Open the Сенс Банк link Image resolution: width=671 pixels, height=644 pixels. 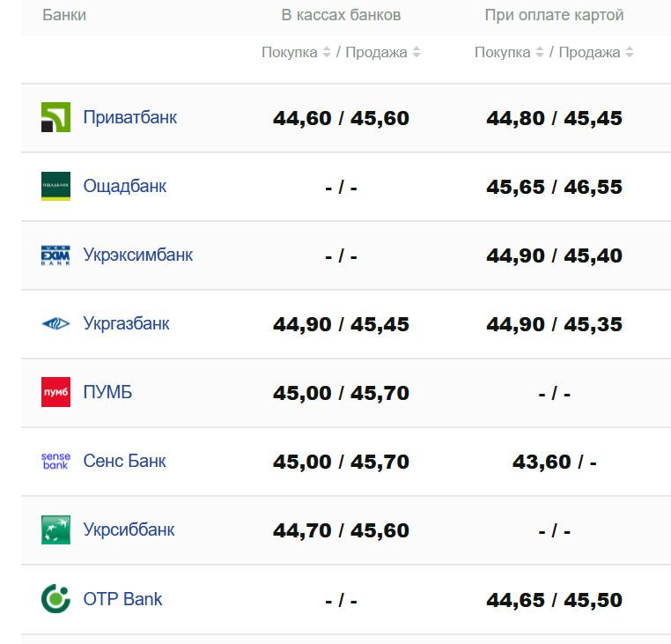tap(124, 461)
